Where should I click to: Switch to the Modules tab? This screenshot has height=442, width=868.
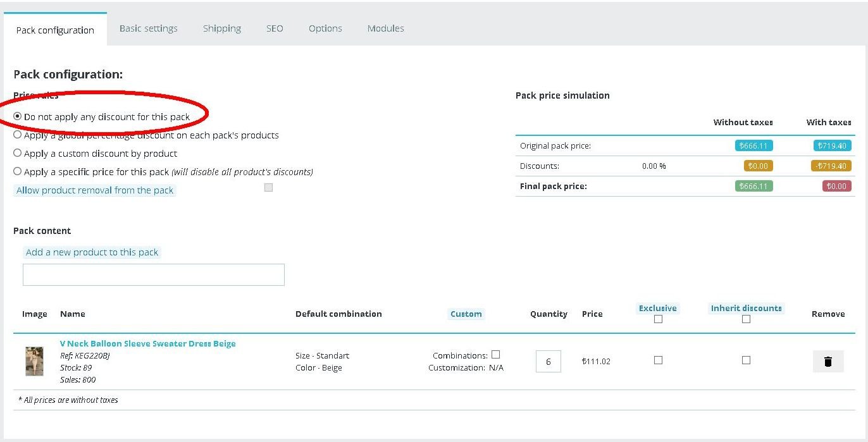point(385,28)
